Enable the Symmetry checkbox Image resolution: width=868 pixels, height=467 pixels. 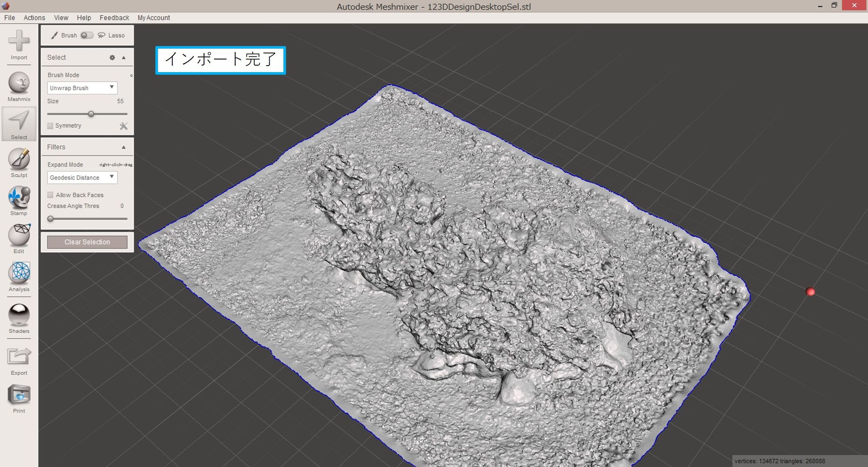(x=51, y=126)
